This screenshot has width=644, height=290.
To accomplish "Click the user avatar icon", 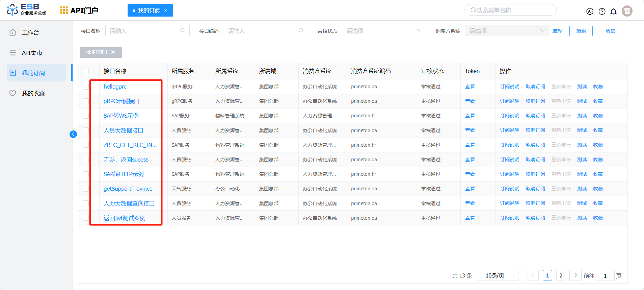I will coord(627,11).
